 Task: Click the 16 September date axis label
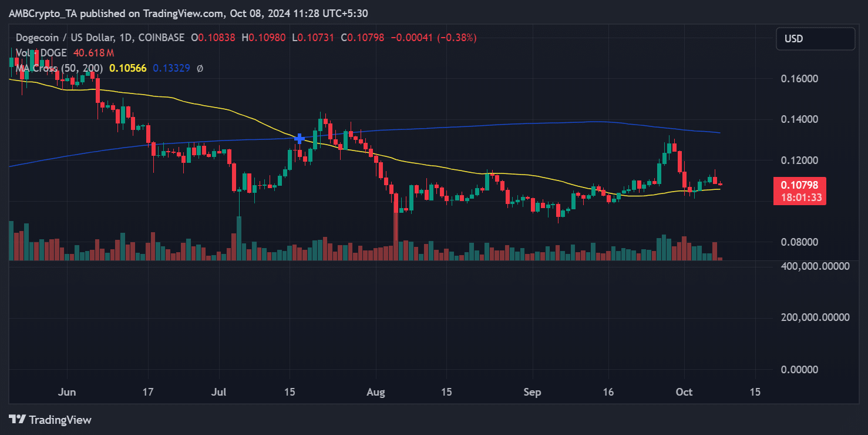(x=608, y=392)
